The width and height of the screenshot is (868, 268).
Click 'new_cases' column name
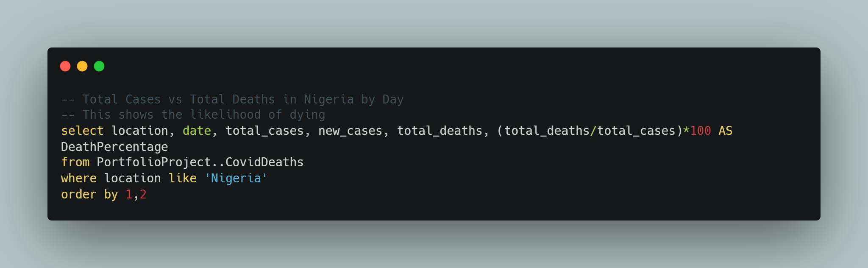click(x=350, y=131)
